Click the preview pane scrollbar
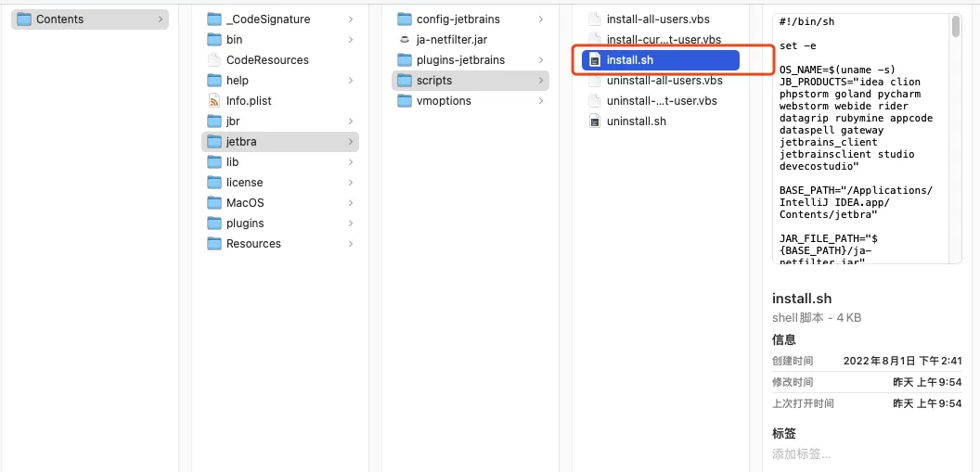The height and width of the screenshot is (472, 980). click(956, 28)
